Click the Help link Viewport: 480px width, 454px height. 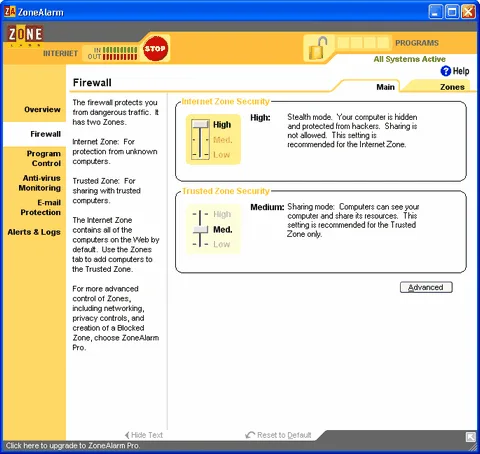point(461,71)
